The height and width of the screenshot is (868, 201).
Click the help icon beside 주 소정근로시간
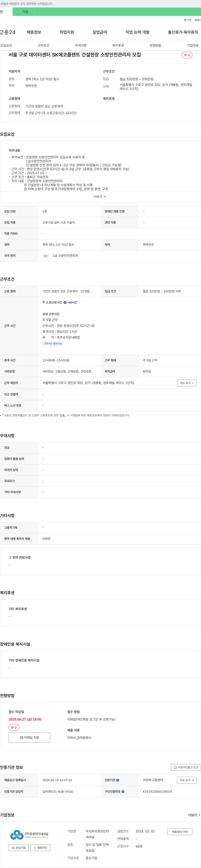(x=65, y=302)
